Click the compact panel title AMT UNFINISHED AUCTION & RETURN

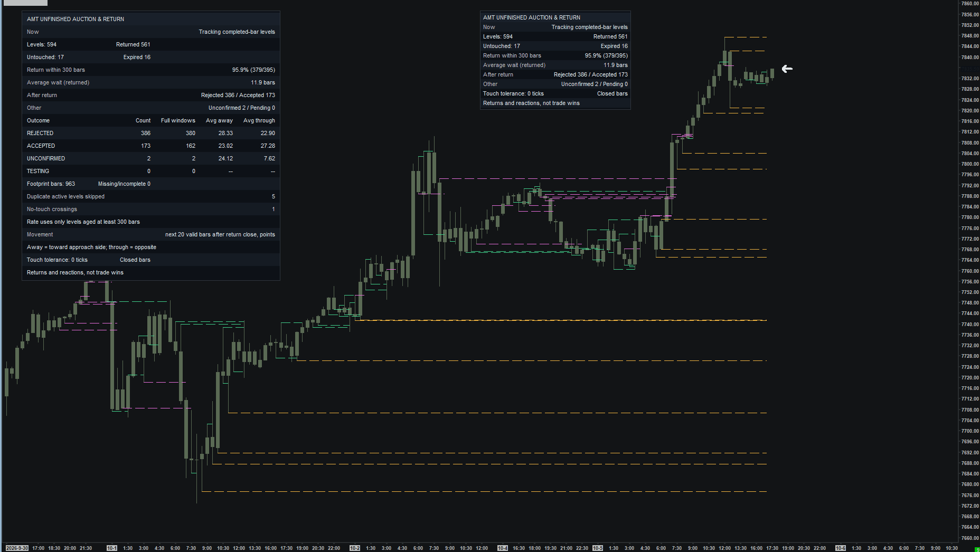pyautogui.click(x=532, y=17)
